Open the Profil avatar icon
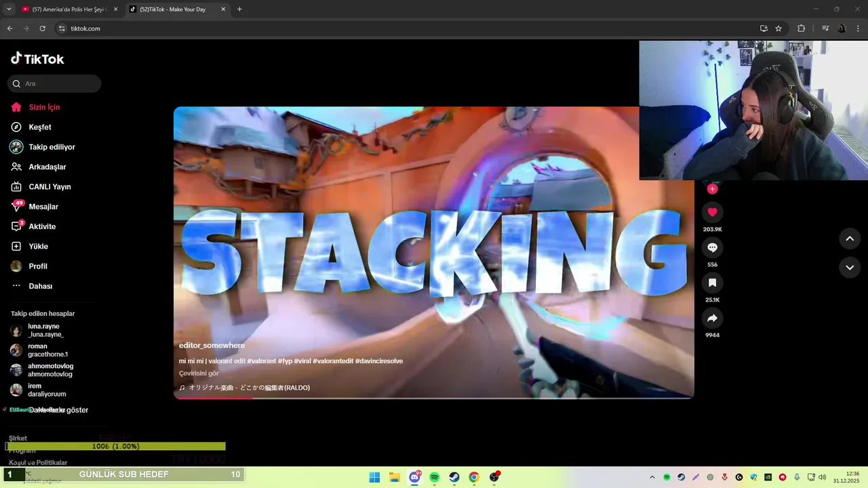Screen dimensions: 868x488 click(16, 266)
